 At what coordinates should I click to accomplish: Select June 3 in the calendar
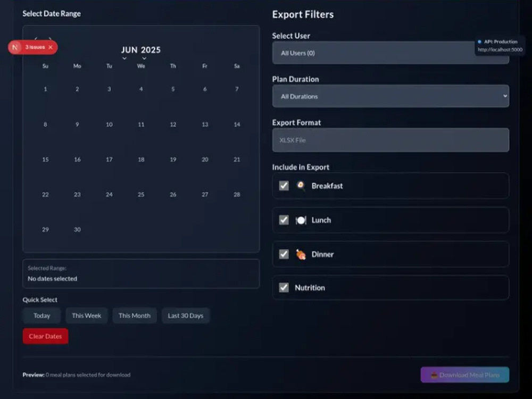pos(109,89)
